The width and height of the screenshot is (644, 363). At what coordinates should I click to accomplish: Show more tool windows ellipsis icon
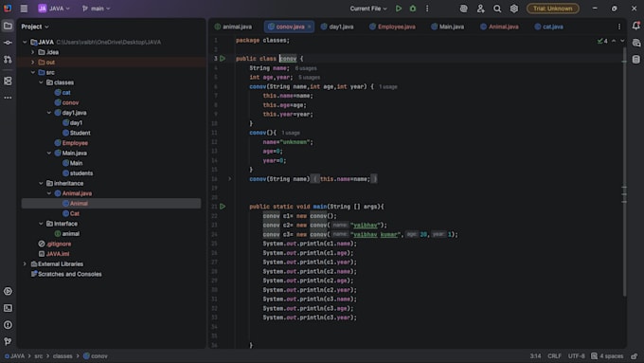(8, 98)
